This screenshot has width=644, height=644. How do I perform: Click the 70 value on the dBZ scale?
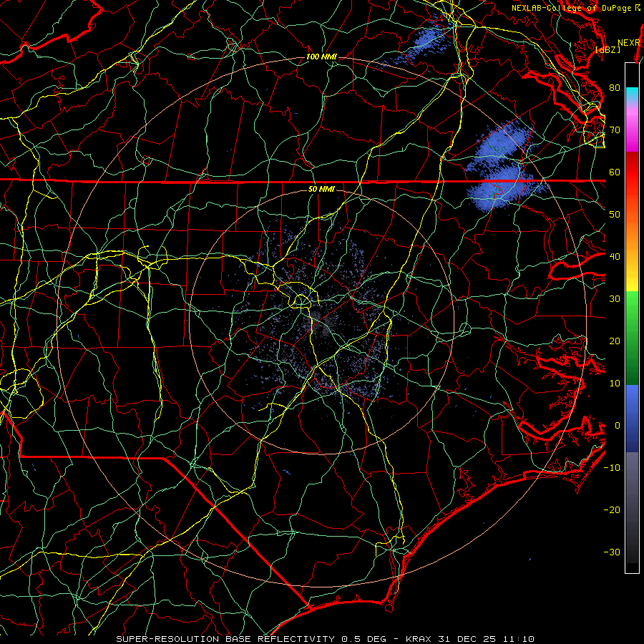[615, 130]
